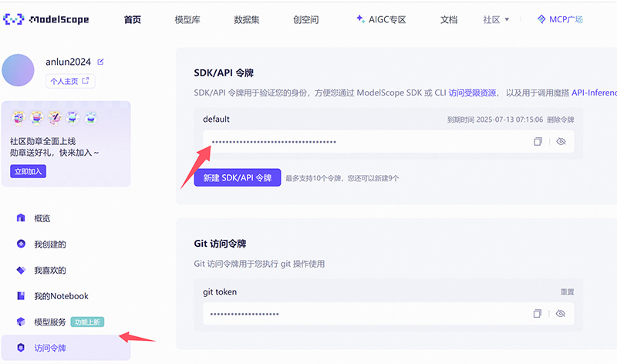
Task: Click the ModelScope logo
Action: (46, 19)
